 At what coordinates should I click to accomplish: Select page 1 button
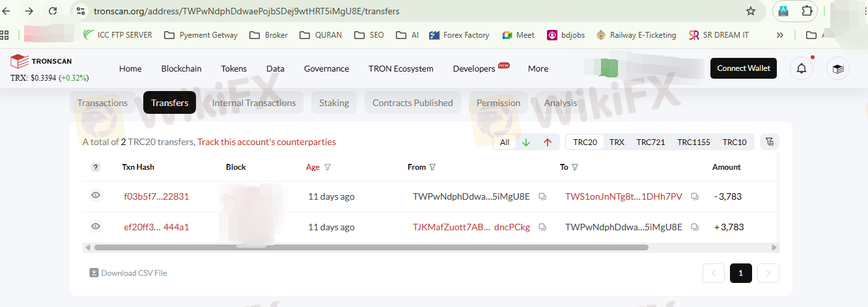[741, 273]
